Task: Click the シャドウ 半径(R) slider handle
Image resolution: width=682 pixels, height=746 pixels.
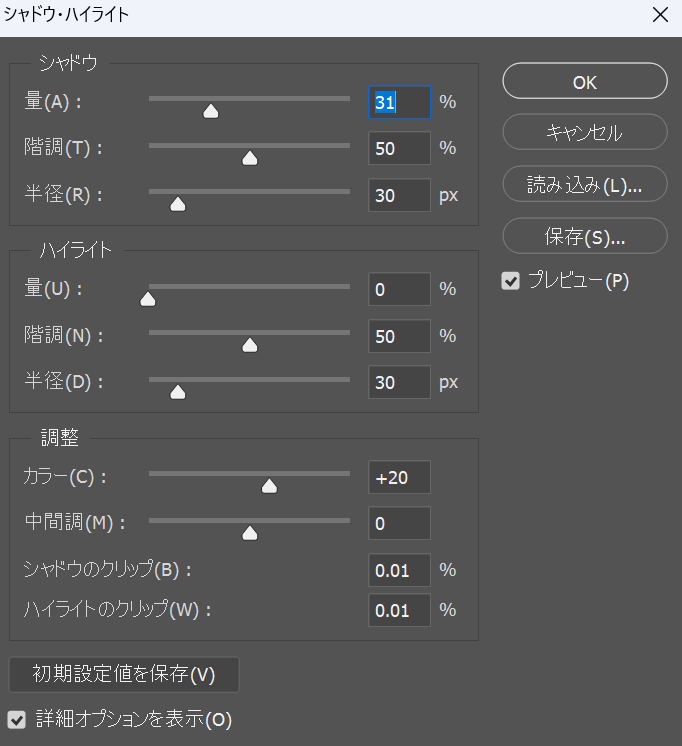Action: (178, 204)
